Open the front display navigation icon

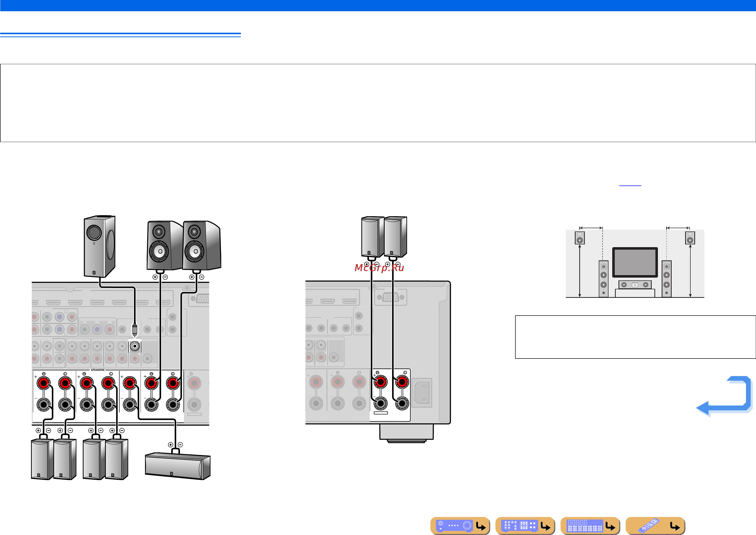click(x=590, y=526)
